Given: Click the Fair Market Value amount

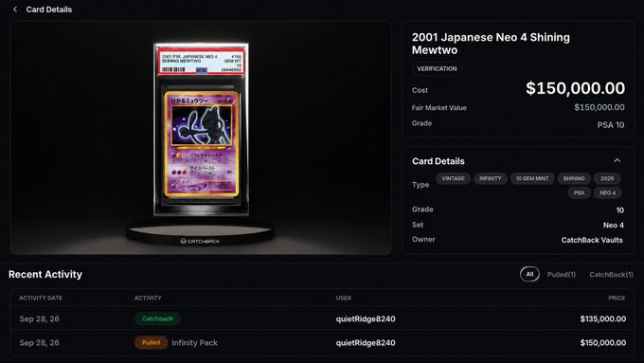Looking at the screenshot, I should pyautogui.click(x=599, y=107).
